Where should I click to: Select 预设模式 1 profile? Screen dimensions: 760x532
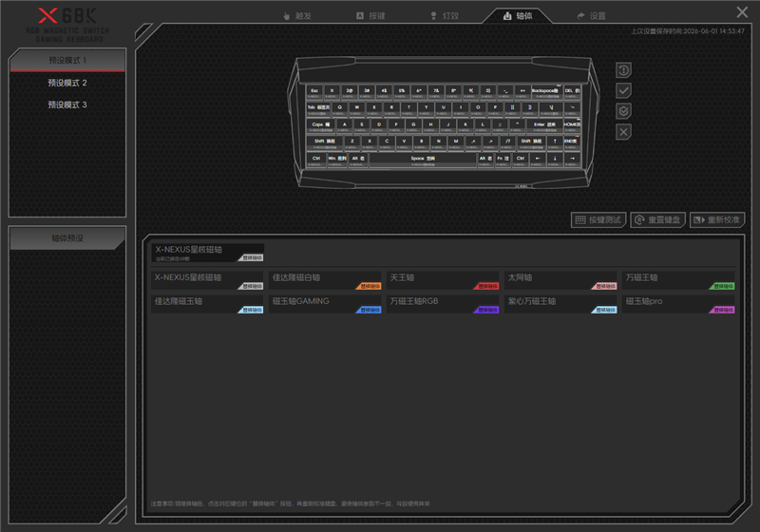click(67, 61)
